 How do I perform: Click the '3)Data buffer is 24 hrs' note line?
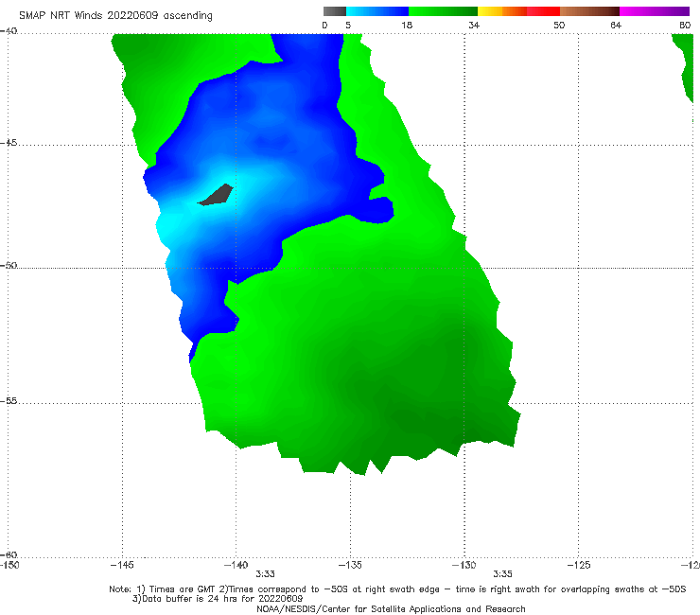coord(218,599)
